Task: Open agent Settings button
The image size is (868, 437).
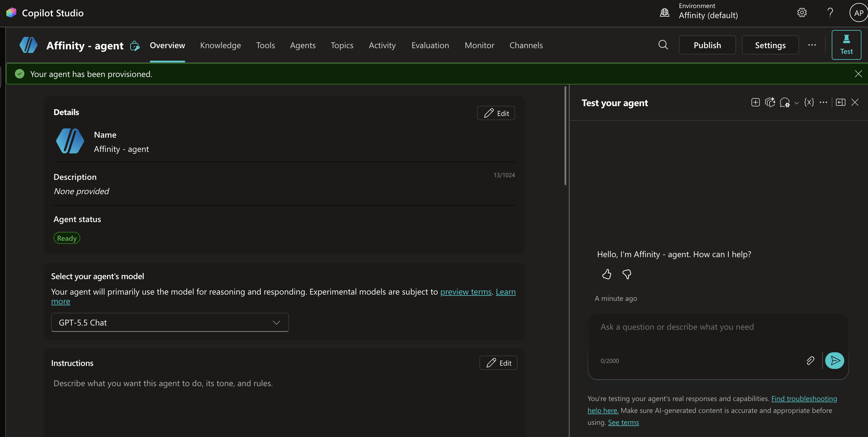Action: point(770,45)
